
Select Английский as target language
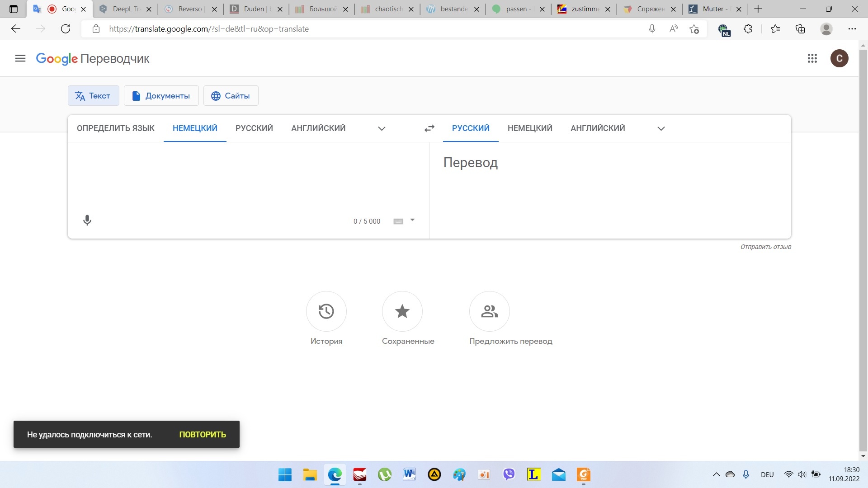coord(598,128)
